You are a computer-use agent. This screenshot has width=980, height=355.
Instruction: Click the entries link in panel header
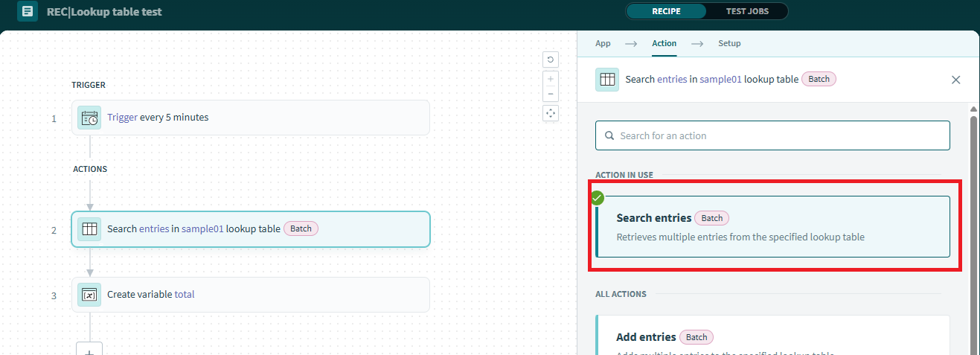pos(672,79)
